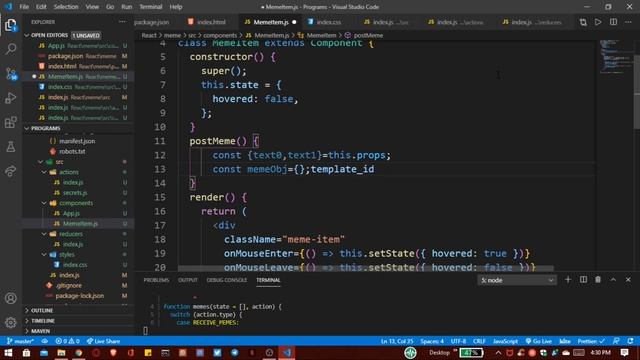Collapse the styles folder
Image resolution: width=640 pixels, height=360 pixels.
click(44, 254)
